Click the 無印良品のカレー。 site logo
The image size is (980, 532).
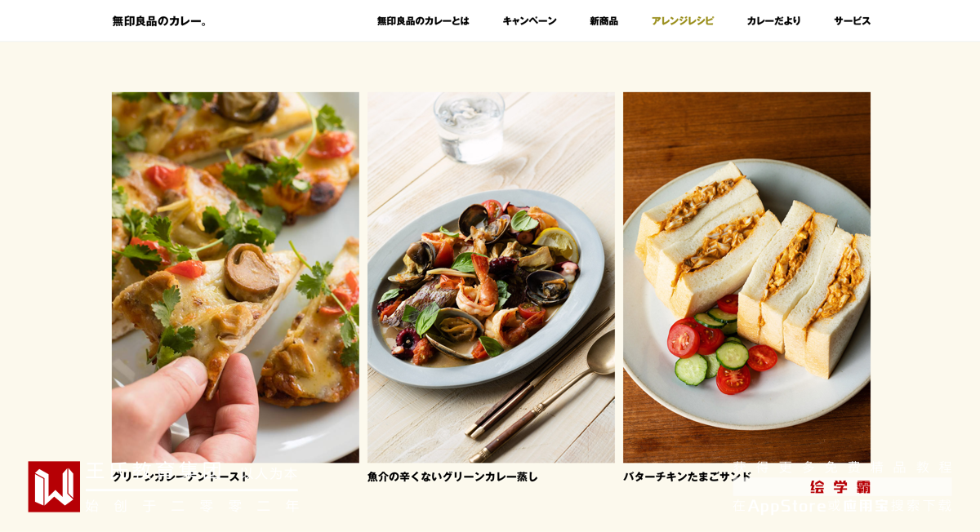tap(161, 21)
